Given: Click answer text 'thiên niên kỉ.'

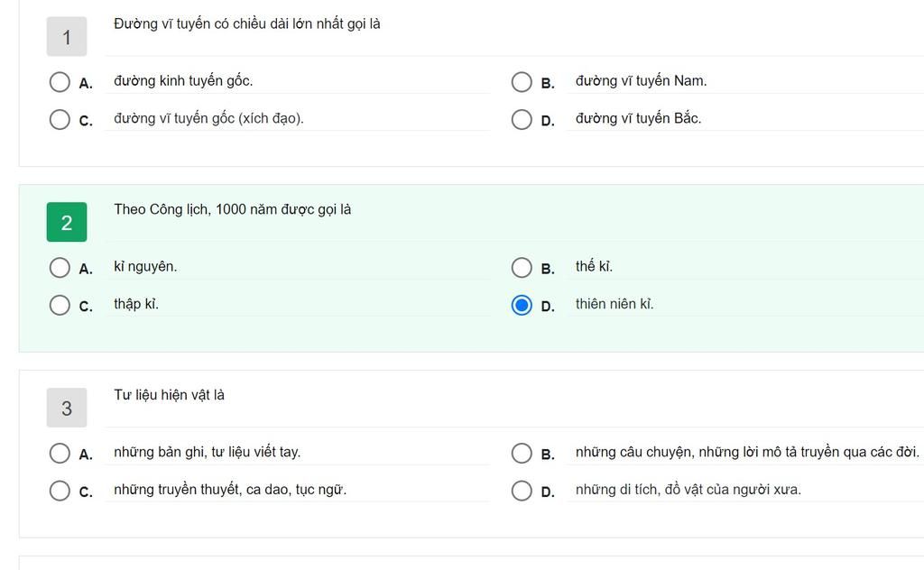Looking at the screenshot, I should coord(614,304).
